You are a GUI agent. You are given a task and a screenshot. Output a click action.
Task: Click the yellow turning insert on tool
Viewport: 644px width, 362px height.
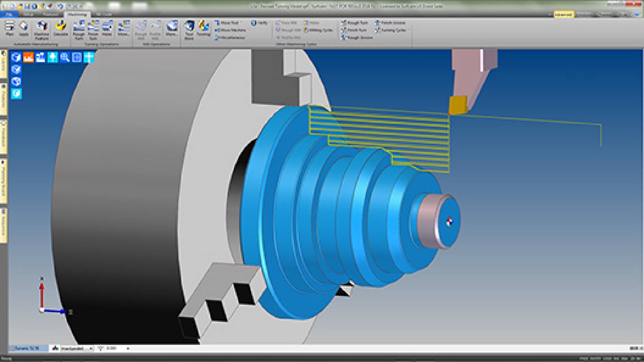pyautogui.click(x=458, y=105)
